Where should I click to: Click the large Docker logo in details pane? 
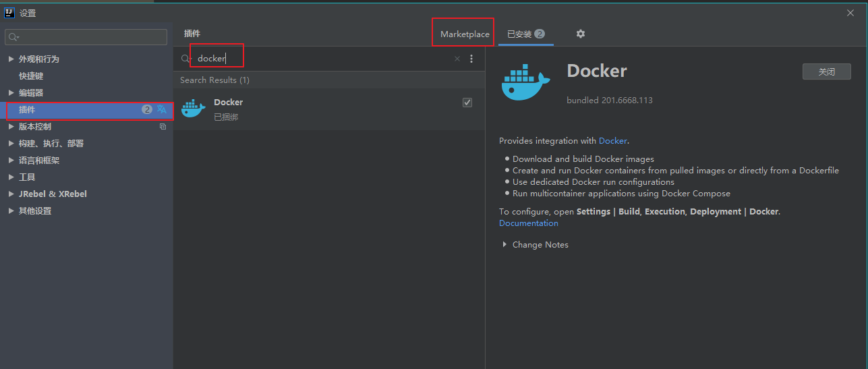[526, 84]
